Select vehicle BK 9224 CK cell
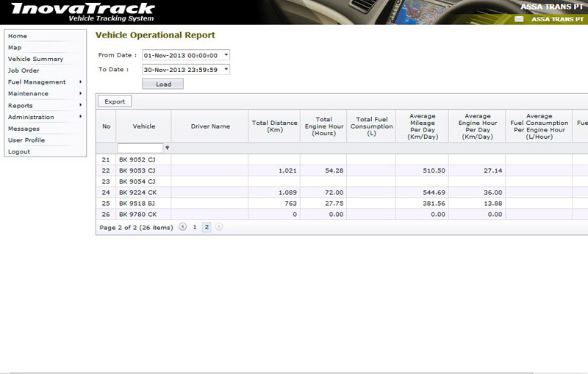Screen dimensions: 588x374 coord(143,193)
